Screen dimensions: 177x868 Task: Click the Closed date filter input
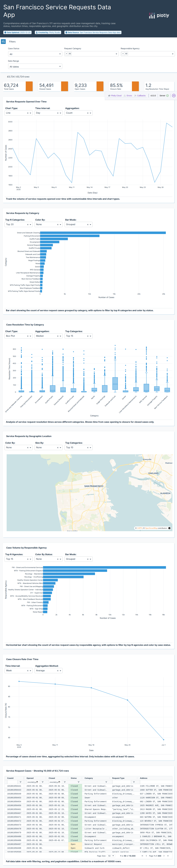tap(55, 782)
